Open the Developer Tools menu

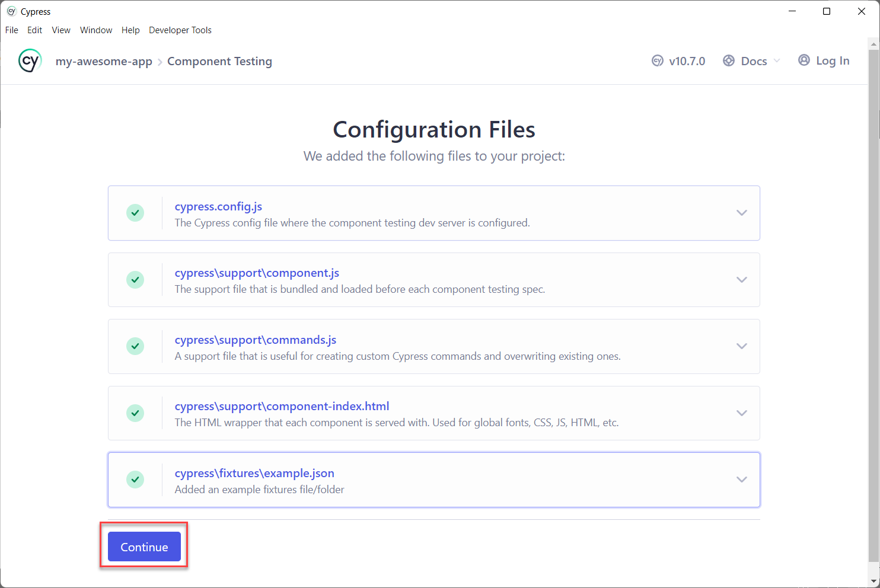click(x=180, y=30)
